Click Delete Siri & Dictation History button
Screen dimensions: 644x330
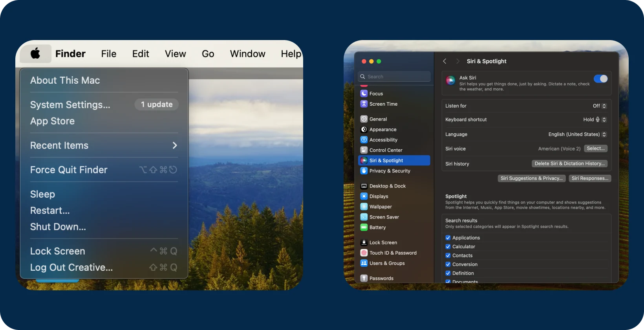[x=570, y=163]
